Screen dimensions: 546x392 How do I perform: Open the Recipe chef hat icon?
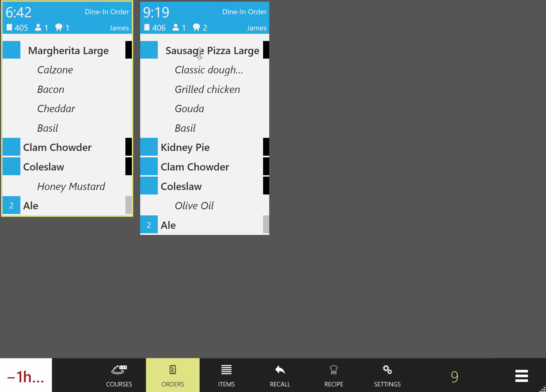pos(333,370)
